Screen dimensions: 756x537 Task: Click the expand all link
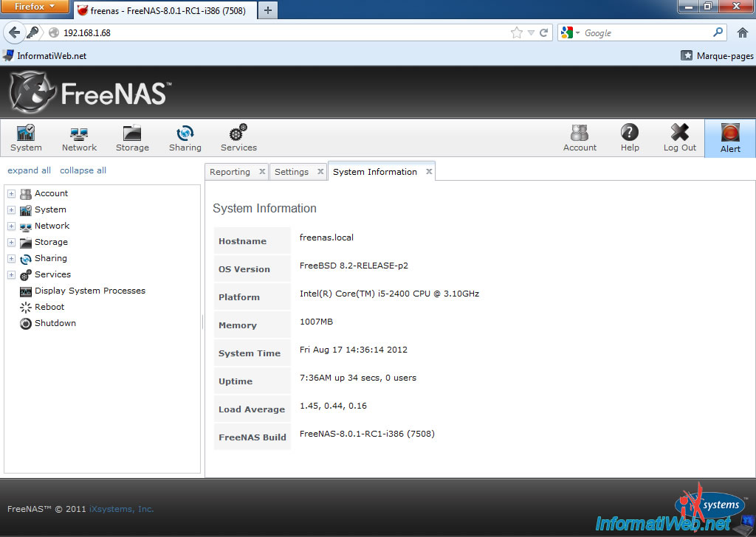click(x=29, y=170)
